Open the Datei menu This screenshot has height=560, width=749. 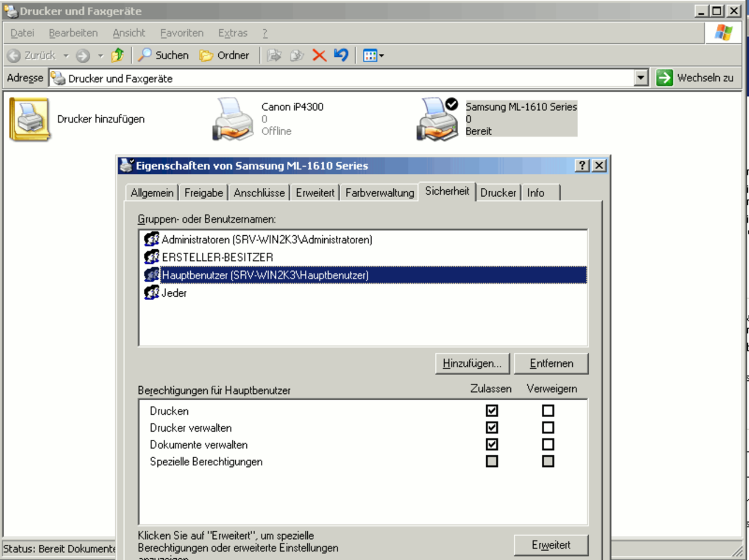[22, 33]
